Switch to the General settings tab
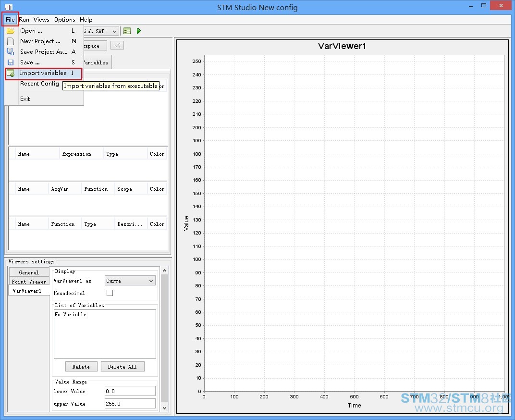515x420 pixels. click(x=29, y=272)
